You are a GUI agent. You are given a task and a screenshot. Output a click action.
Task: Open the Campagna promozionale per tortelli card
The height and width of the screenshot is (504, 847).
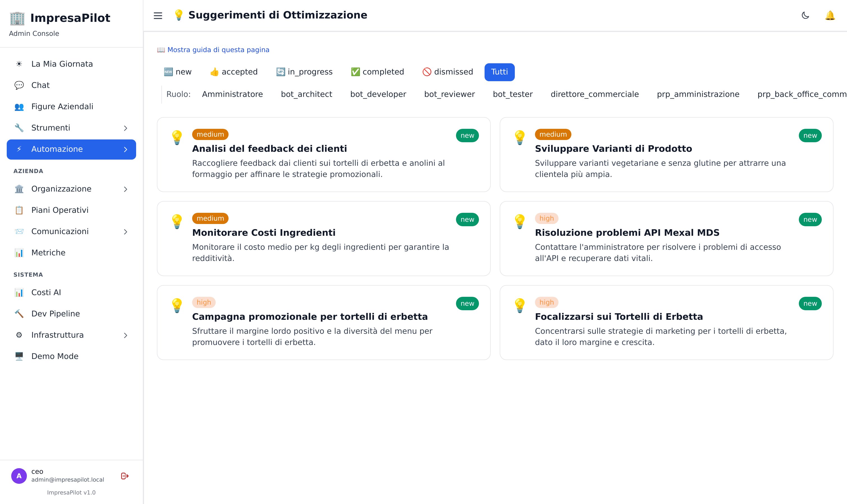tap(324, 323)
